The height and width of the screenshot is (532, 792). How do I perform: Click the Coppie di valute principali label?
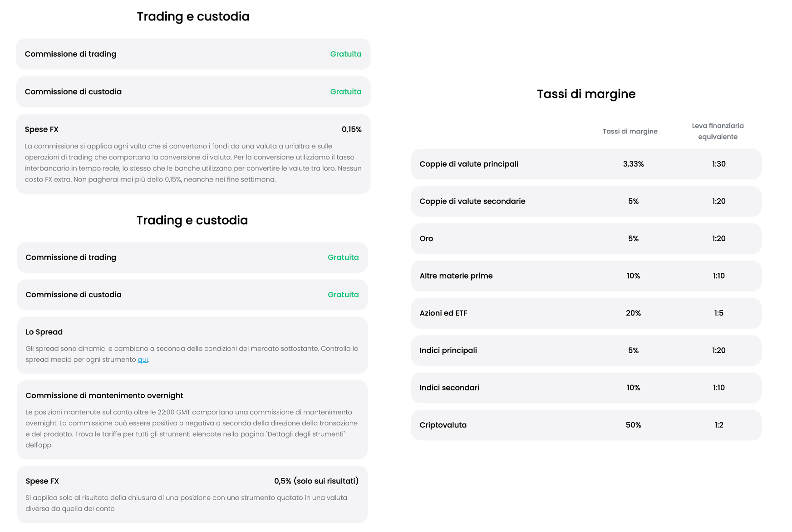pyautogui.click(x=468, y=164)
